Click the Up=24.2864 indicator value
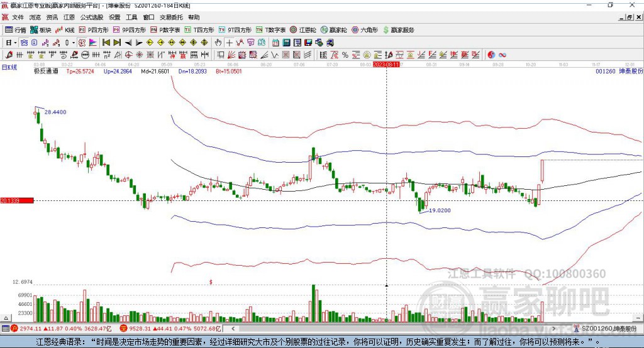Screen dimensions: 644x348 (118, 71)
